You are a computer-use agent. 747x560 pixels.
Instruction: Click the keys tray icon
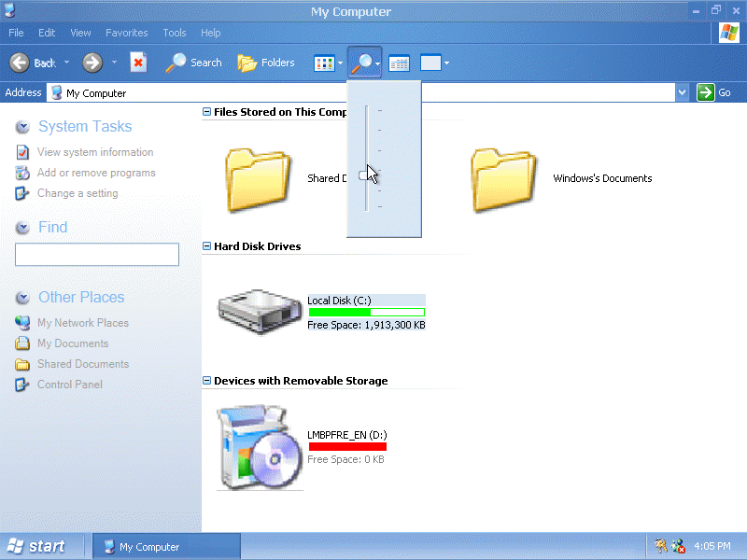pyautogui.click(x=660, y=546)
